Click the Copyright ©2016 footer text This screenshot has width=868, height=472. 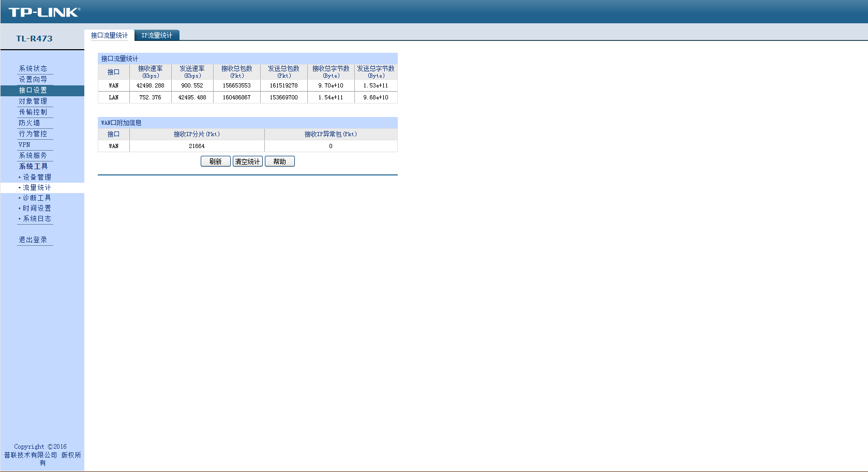40,447
